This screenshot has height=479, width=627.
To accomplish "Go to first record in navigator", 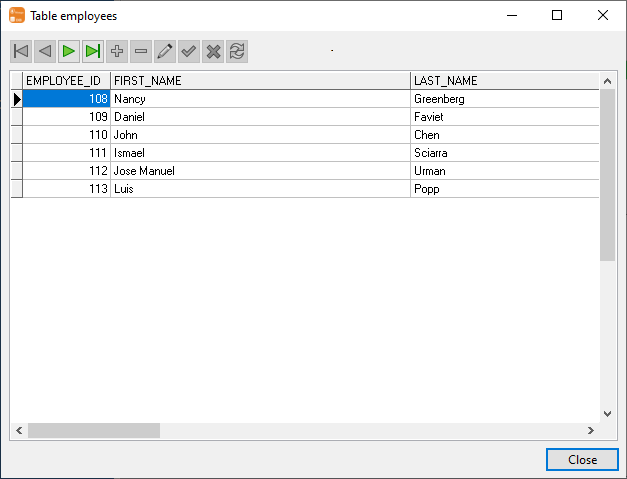I will click(x=21, y=51).
